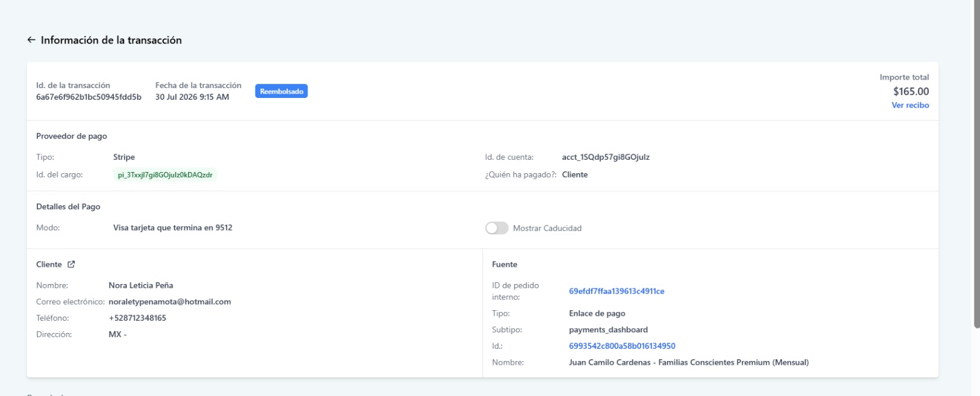Image resolution: width=980 pixels, height=396 pixels.
Task: Open the Ver recibo link
Action: click(910, 105)
